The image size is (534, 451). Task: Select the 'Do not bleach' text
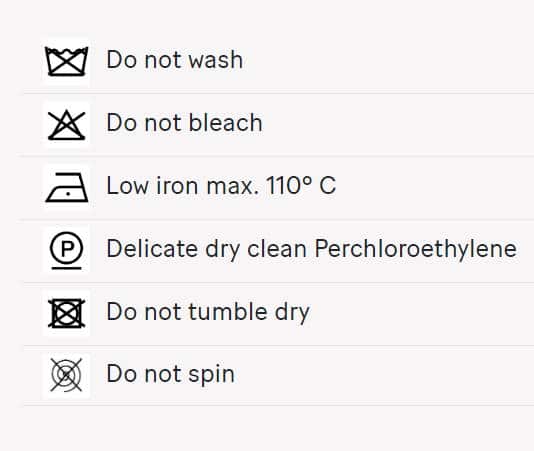(184, 122)
